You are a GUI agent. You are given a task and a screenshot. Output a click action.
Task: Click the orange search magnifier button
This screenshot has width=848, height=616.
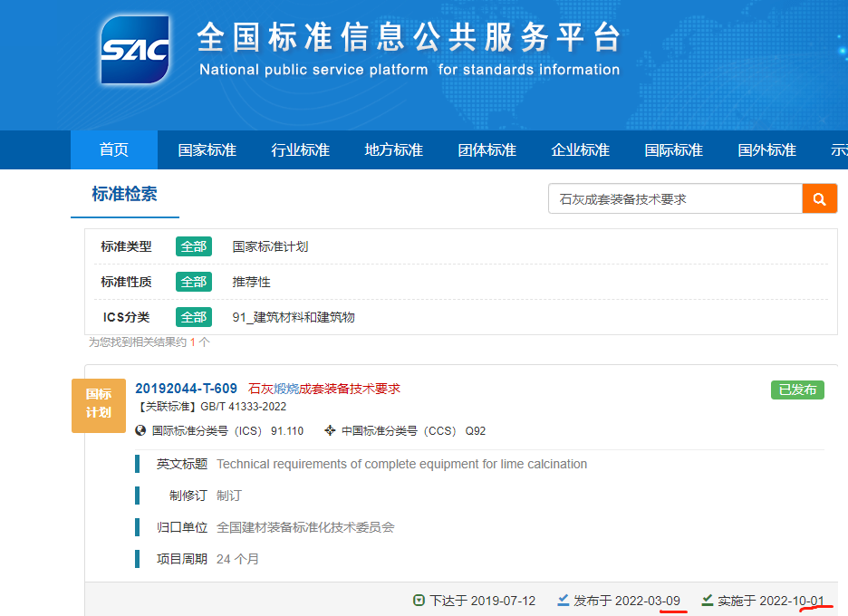tap(819, 198)
